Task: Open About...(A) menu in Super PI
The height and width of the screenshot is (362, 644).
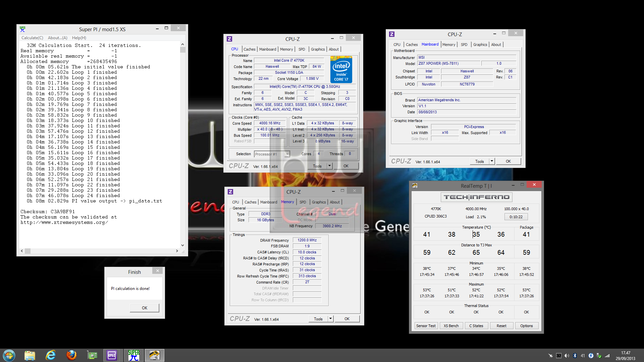Action: coord(58,38)
